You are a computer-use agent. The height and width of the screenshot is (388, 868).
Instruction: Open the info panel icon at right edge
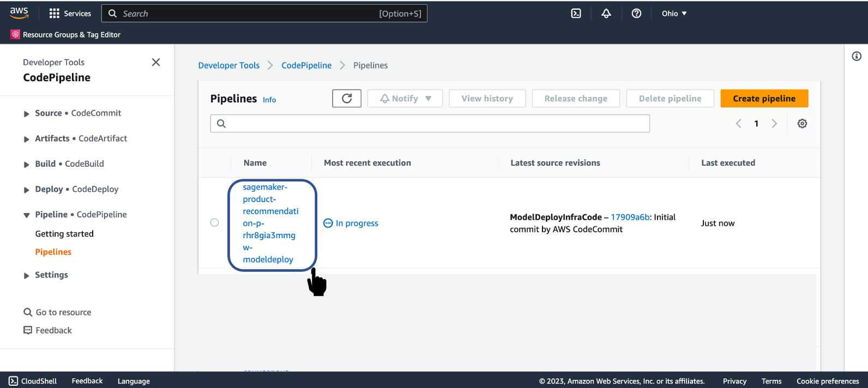857,56
